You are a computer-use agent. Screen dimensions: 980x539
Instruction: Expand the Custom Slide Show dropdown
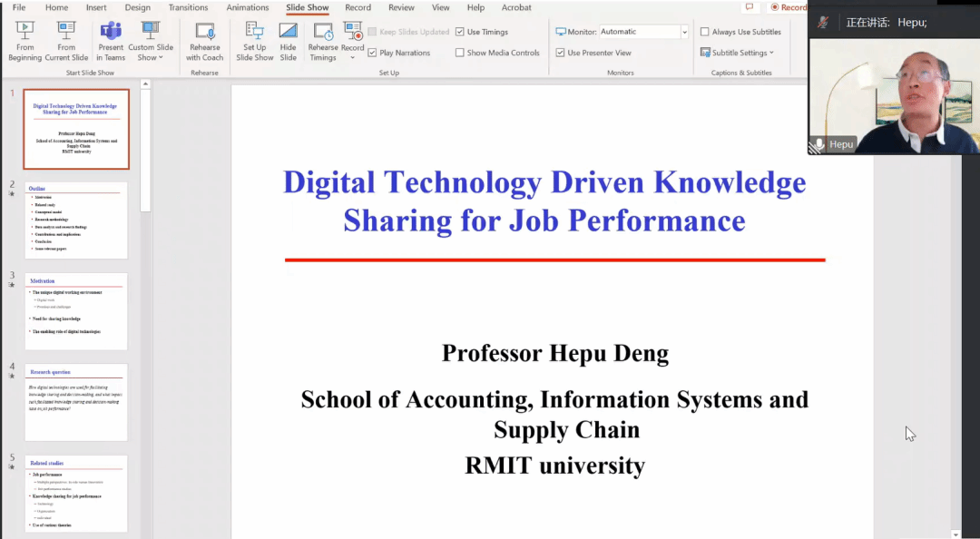click(x=151, y=52)
